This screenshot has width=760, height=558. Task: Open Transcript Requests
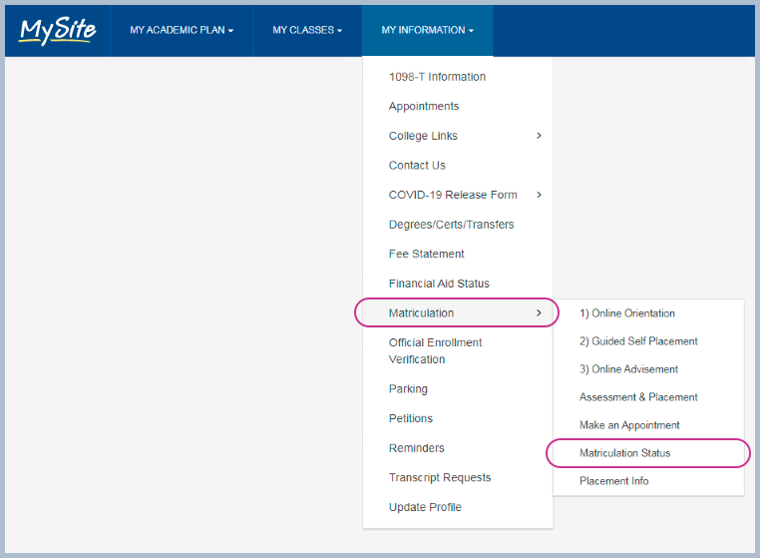(440, 478)
